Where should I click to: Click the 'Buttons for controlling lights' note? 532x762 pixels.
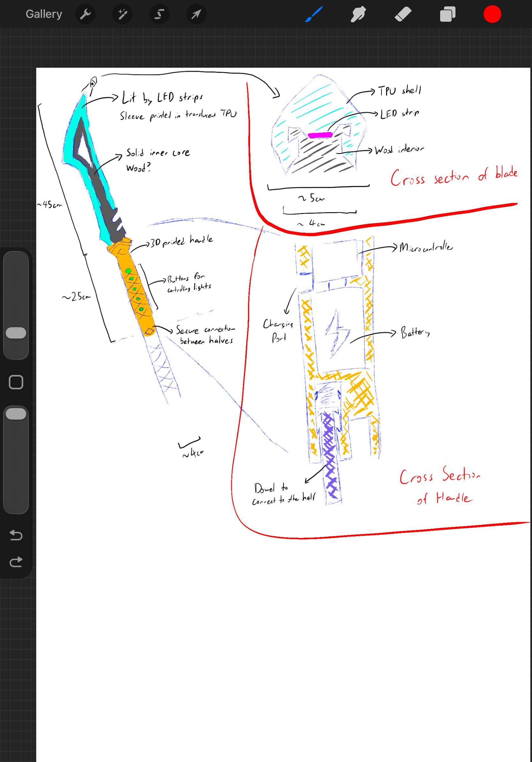pyautogui.click(x=189, y=283)
